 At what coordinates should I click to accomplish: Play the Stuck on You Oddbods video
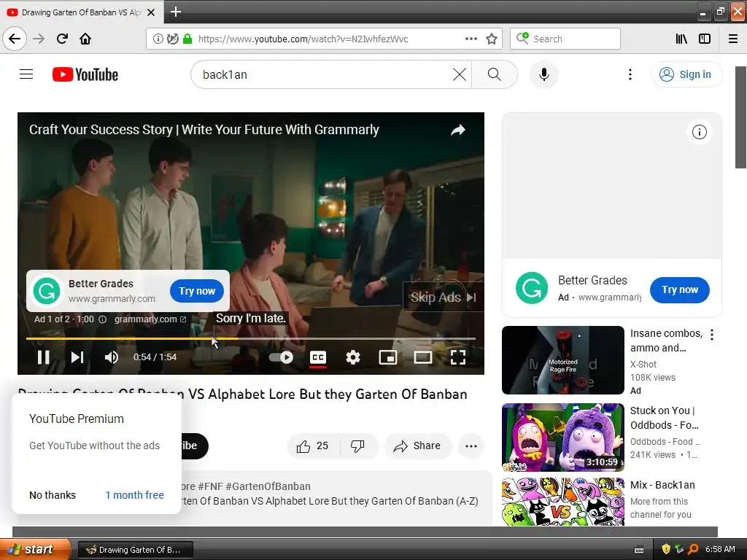[x=562, y=437]
